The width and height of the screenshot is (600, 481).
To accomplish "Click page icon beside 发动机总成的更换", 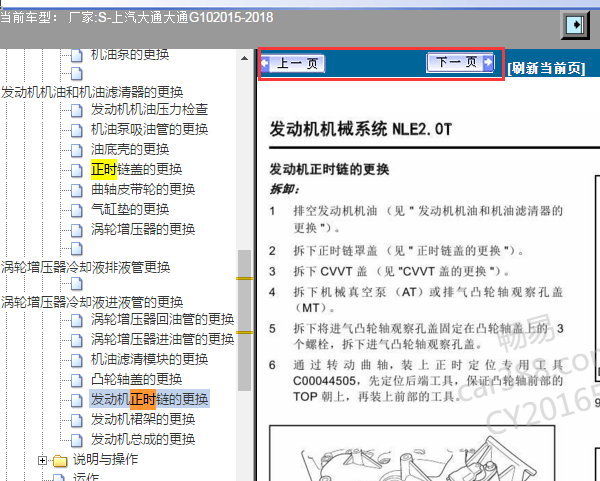I will 77,440.
